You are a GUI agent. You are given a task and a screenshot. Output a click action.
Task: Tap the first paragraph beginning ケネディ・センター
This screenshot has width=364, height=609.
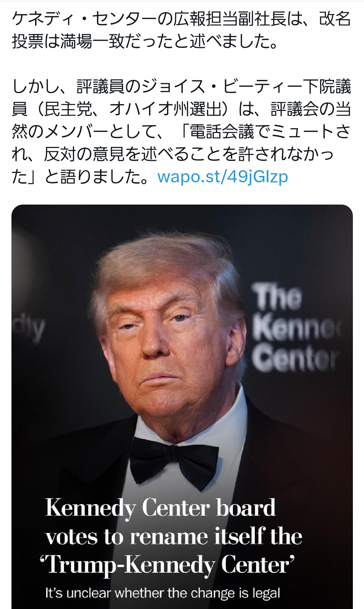182,30
